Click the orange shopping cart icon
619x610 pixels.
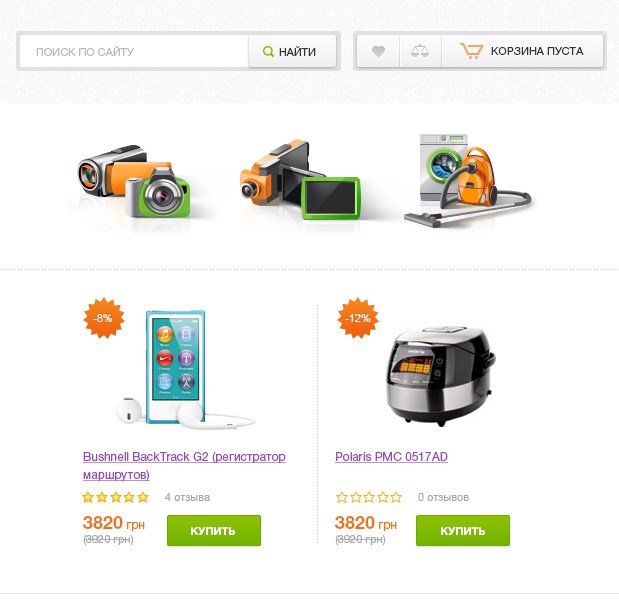471,51
